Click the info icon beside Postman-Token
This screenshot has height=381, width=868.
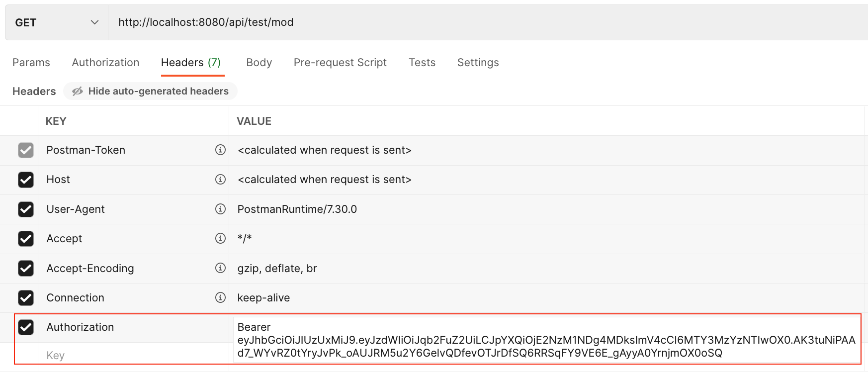pos(220,150)
